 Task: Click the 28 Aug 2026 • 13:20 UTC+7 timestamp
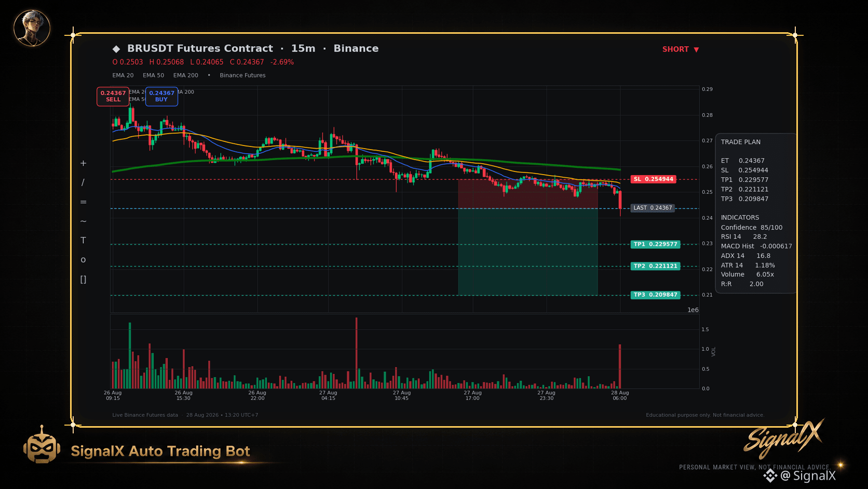pos(222,415)
